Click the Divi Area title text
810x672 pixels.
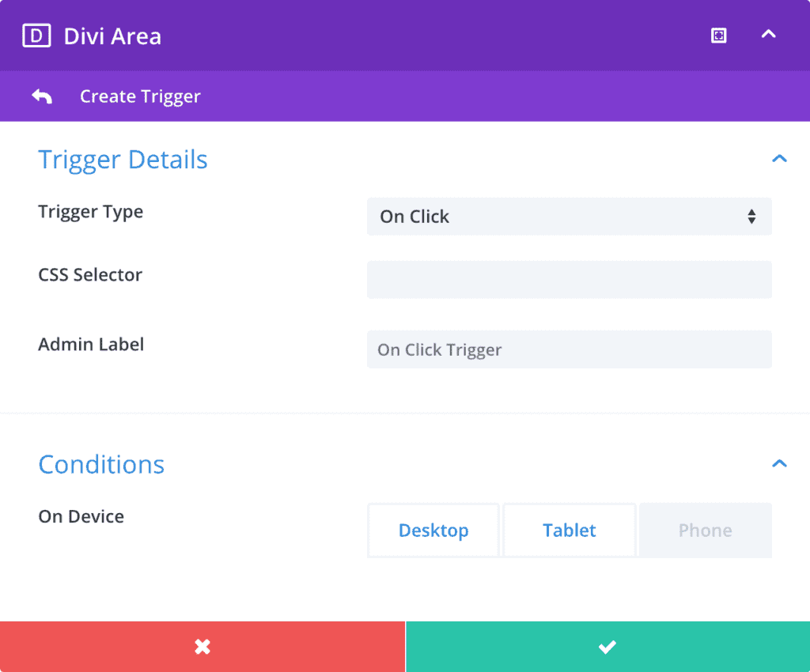[112, 36]
